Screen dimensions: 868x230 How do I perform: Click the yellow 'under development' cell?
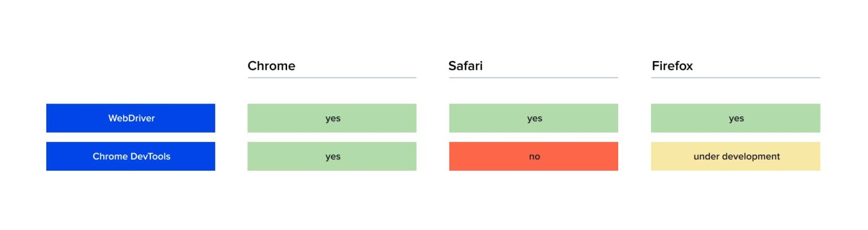tap(735, 156)
